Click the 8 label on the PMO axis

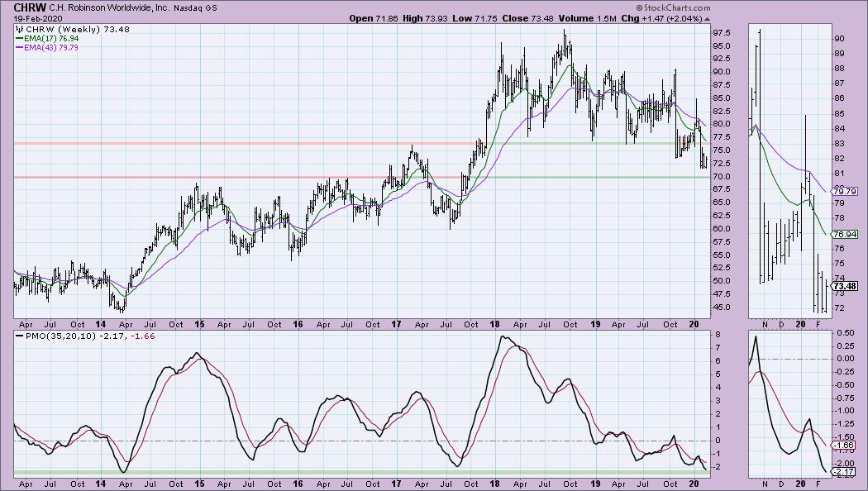pyautogui.click(x=718, y=334)
